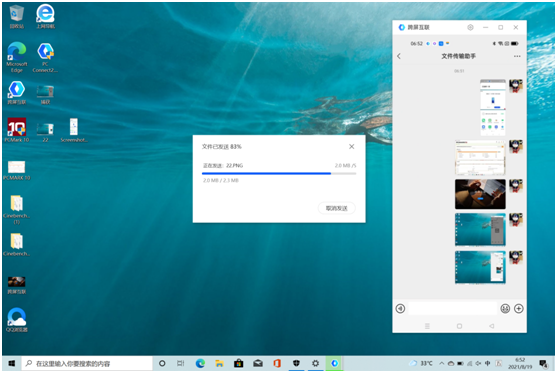Click the 正在发送: 22.PNG label
The image size is (557, 373).
point(223,166)
